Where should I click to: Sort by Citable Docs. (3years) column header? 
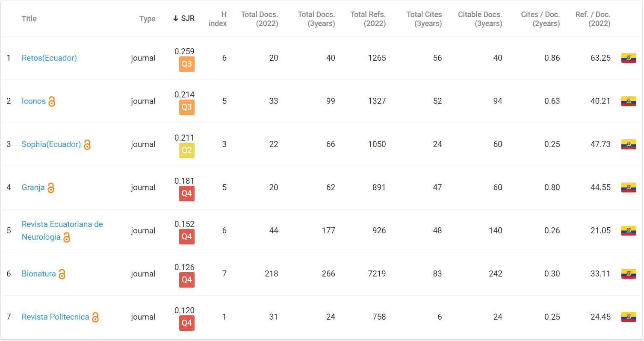[480, 19]
